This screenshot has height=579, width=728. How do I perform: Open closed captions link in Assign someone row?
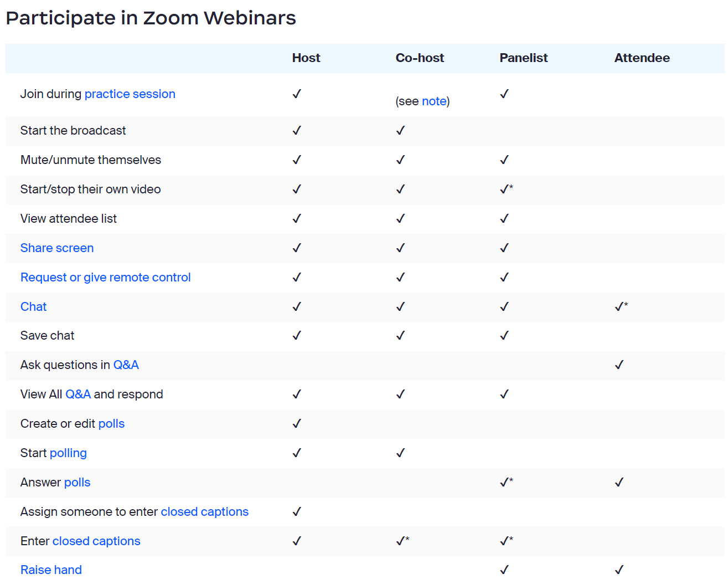204,511
